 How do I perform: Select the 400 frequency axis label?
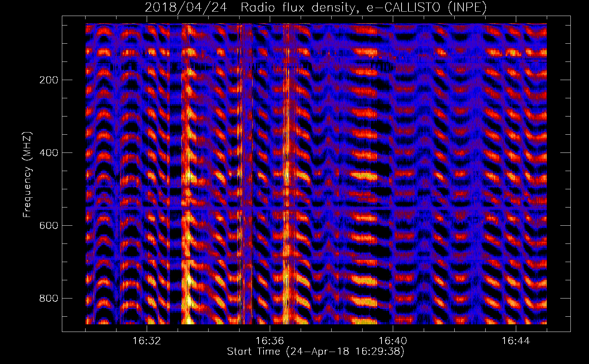pos(48,153)
